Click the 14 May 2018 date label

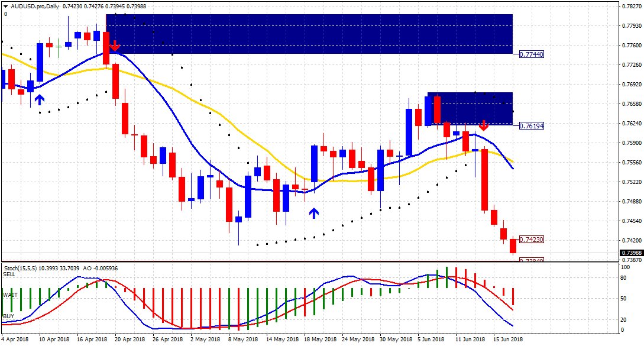tap(281, 339)
